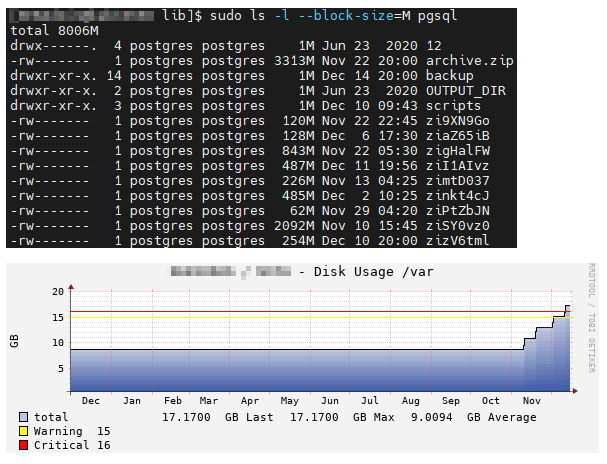
Task: Click the Disk Usage /var chart title
Action: click(374, 272)
